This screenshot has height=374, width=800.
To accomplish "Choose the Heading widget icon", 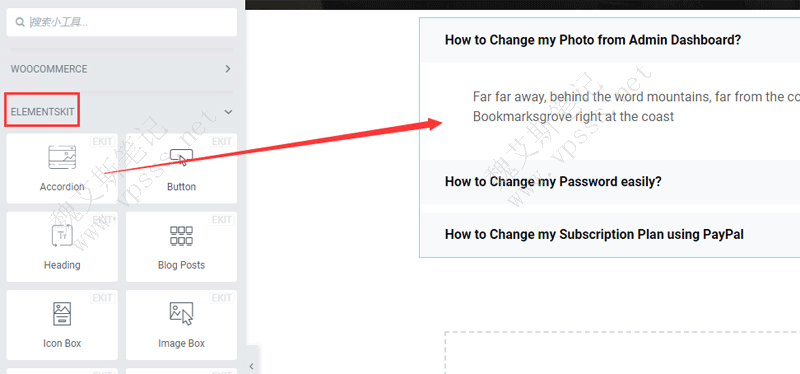I will pos(62,236).
